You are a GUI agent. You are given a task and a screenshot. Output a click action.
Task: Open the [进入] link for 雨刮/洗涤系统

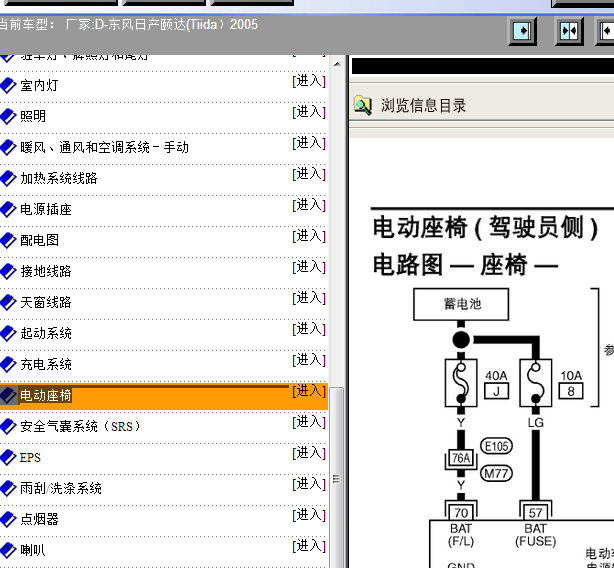(309, 484)
